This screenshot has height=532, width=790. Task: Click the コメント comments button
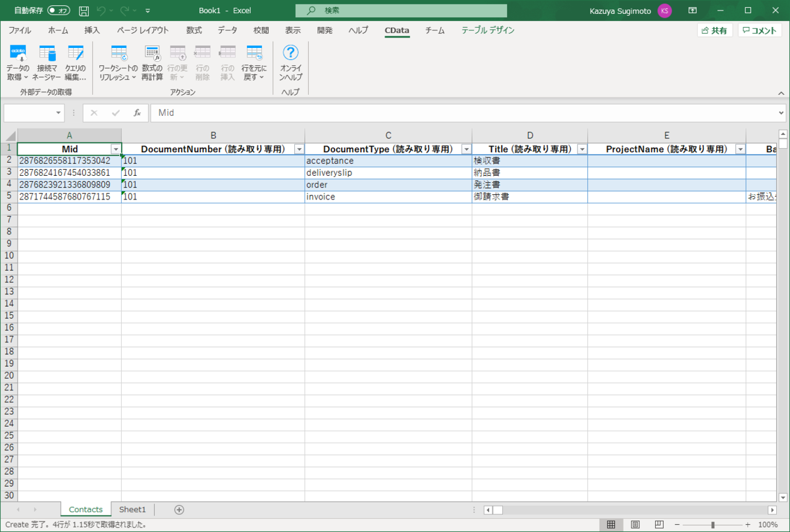click(x=759, y=30)
